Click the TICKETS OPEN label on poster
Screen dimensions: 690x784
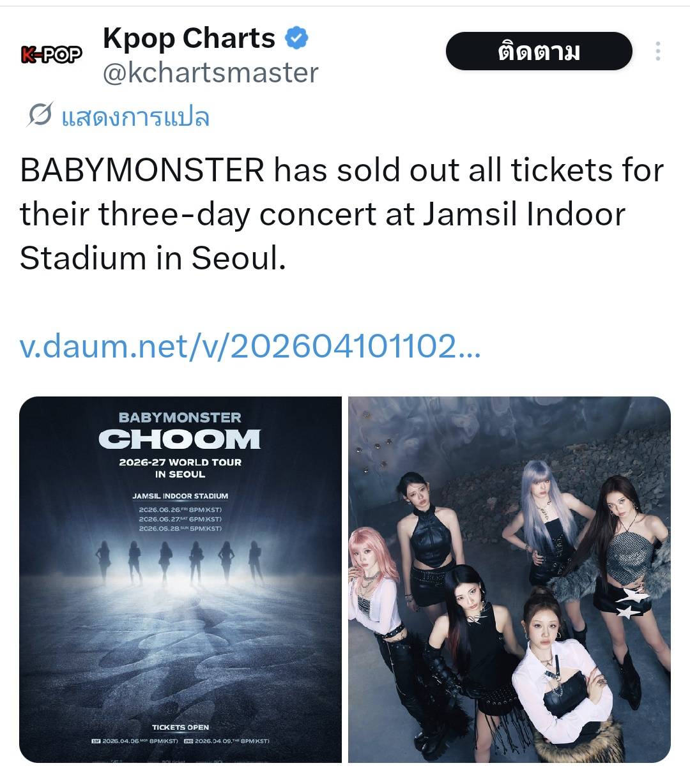pos(180,727)
